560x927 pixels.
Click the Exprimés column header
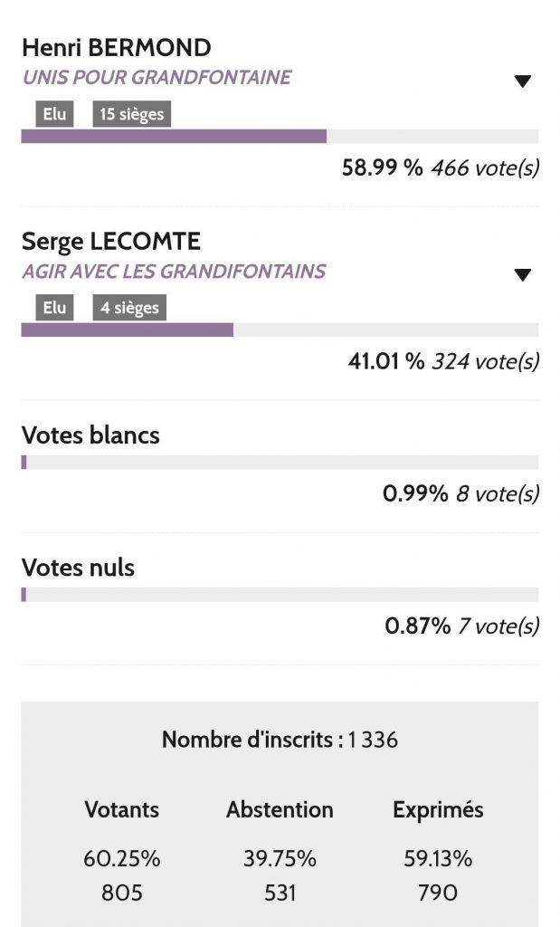coord(438,810)
